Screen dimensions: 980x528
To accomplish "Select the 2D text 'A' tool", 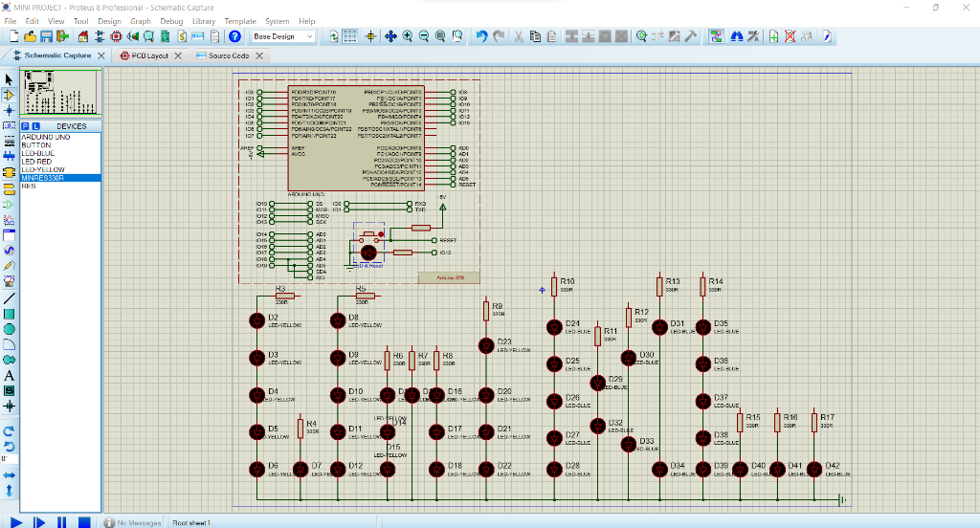I will point(9,376).
